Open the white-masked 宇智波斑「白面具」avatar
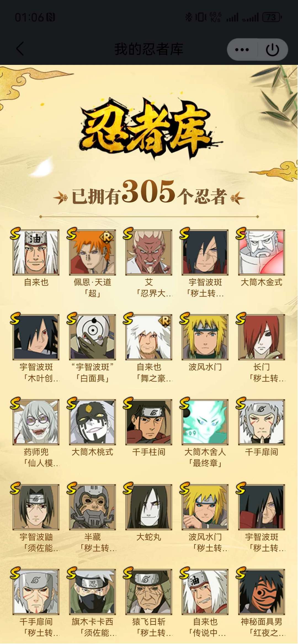The image size is (298, 644). click(92, 337)
